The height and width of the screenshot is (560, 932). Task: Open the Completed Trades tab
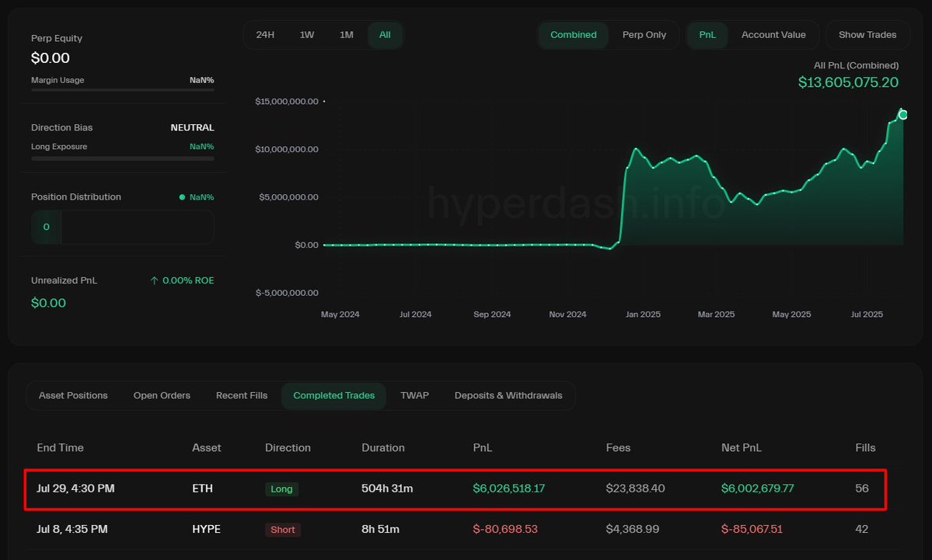(x=334, y=395)
